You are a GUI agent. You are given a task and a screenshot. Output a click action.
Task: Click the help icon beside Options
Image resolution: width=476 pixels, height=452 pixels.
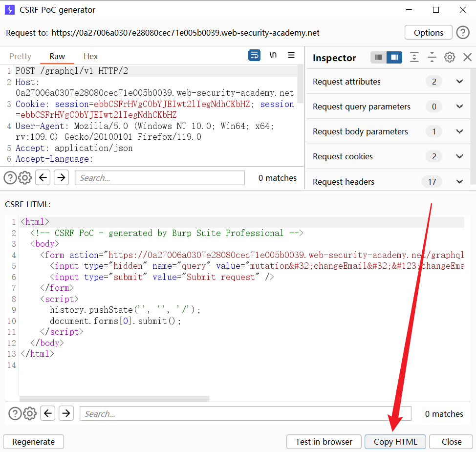[462, 33]
